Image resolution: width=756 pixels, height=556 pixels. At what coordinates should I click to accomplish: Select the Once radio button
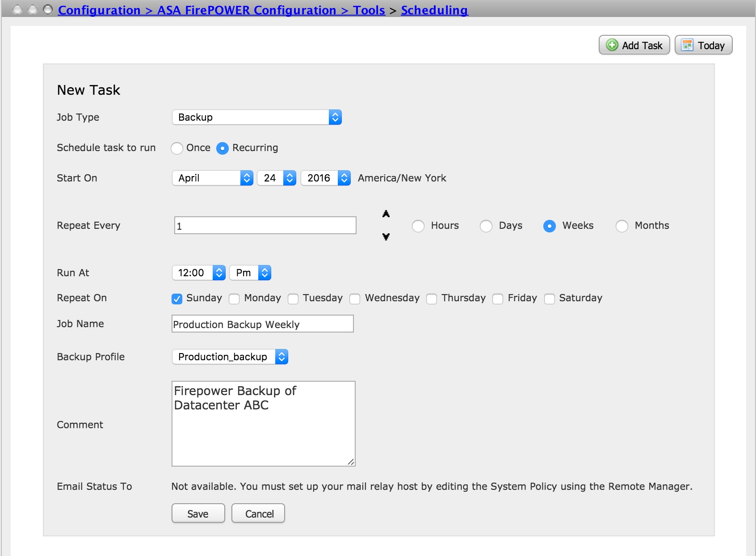tap(177, 148)
